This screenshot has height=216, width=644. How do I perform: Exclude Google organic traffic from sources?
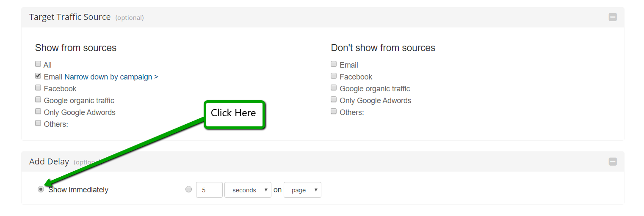[334, 88]
